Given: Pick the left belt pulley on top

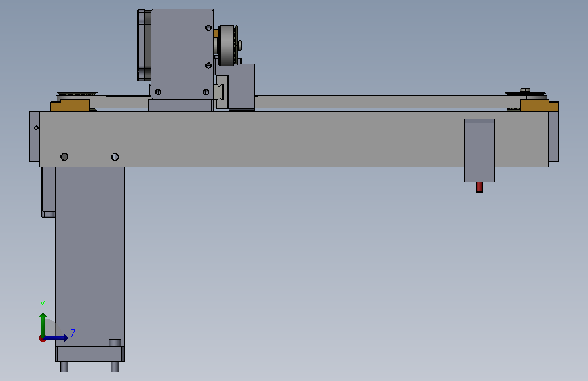Looking at the screenshot, I should click(x=77, y=94).
